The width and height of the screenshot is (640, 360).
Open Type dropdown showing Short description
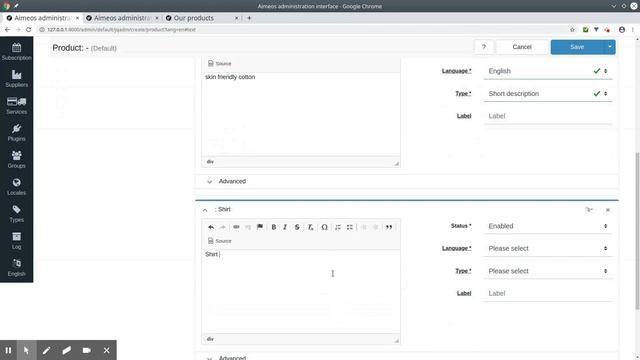tap(548, 93)
